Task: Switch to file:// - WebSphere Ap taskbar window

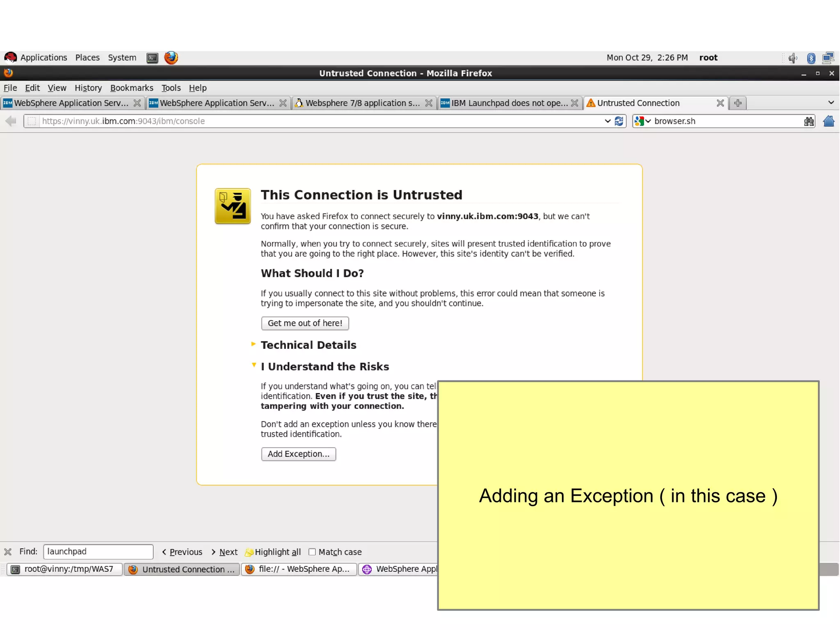Action: (299, 569)
